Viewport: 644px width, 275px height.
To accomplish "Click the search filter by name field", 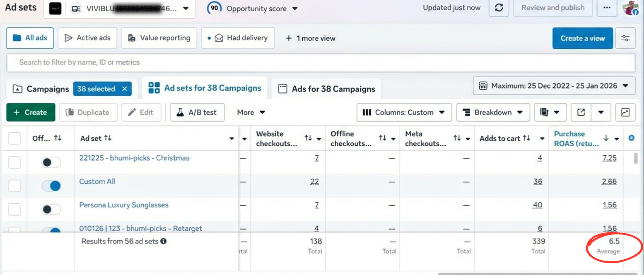I will [321, 62].
